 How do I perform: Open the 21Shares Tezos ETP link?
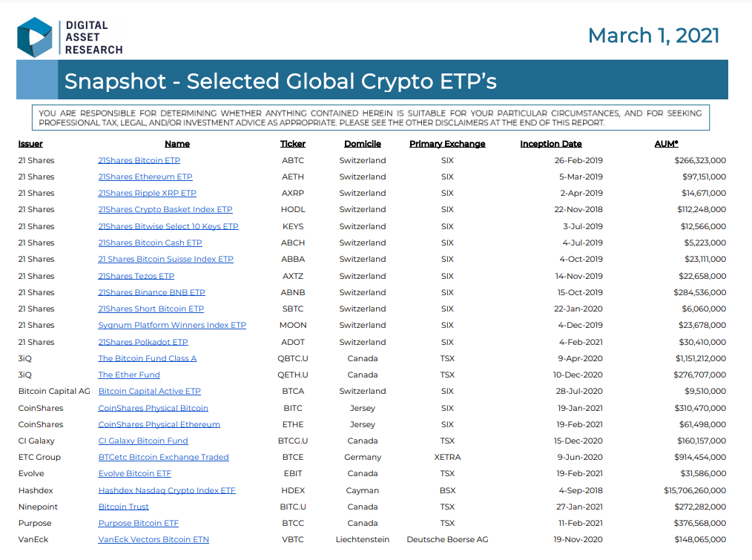[136, 276]
